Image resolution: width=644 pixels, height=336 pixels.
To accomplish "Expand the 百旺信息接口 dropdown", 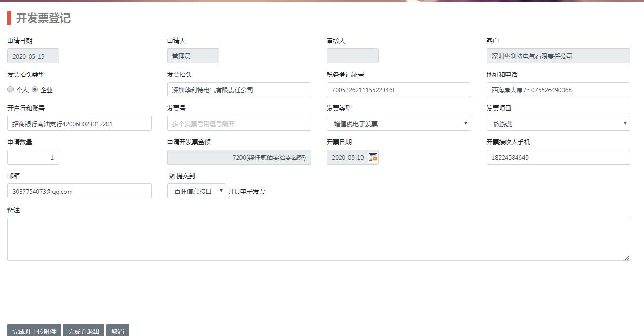I will click(197, 191).
